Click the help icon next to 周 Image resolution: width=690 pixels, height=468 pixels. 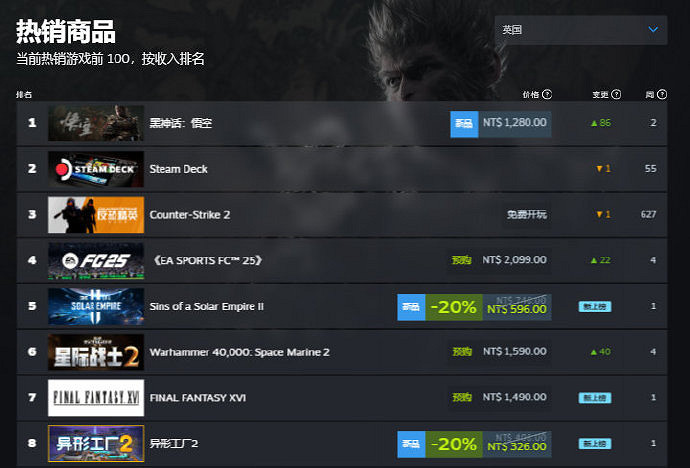coord(662,94)
